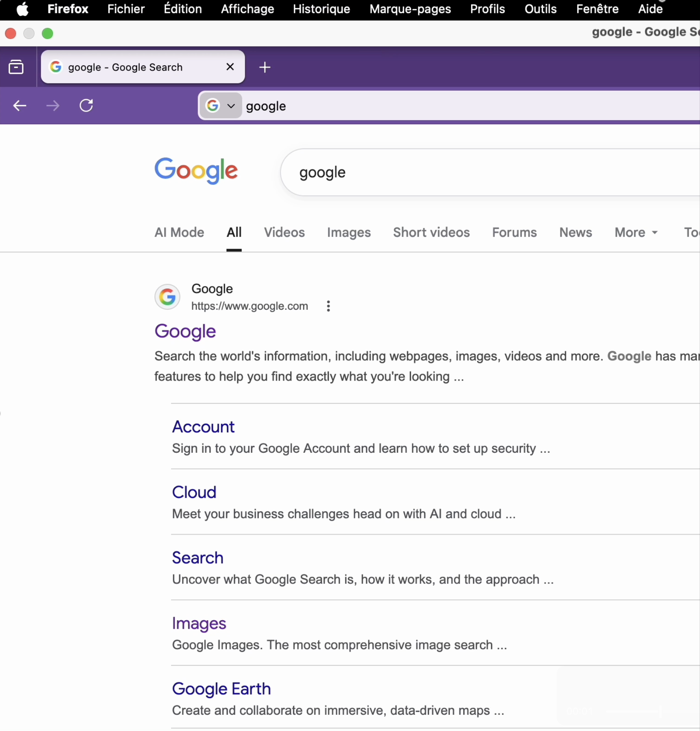Open the Account sitelink
The height and width of the screenshot is (731, 700).
pyautogui.click(x=203, y=427)
